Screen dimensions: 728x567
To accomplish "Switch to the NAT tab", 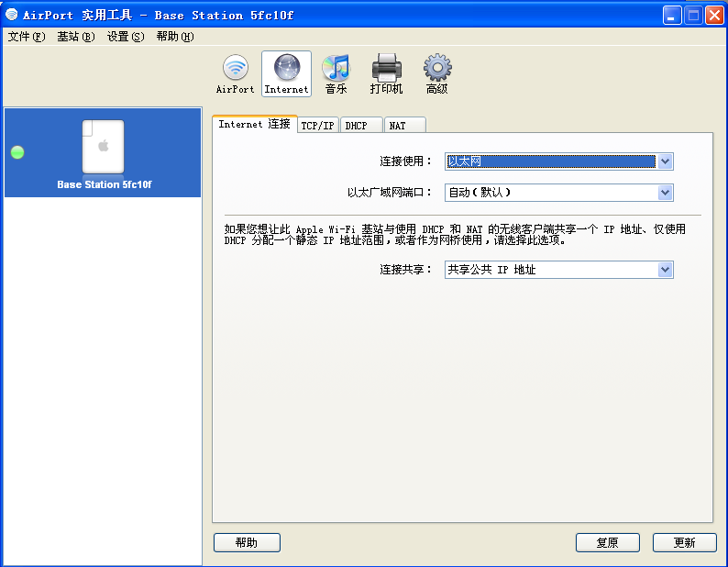I will (x=404, y=126).
